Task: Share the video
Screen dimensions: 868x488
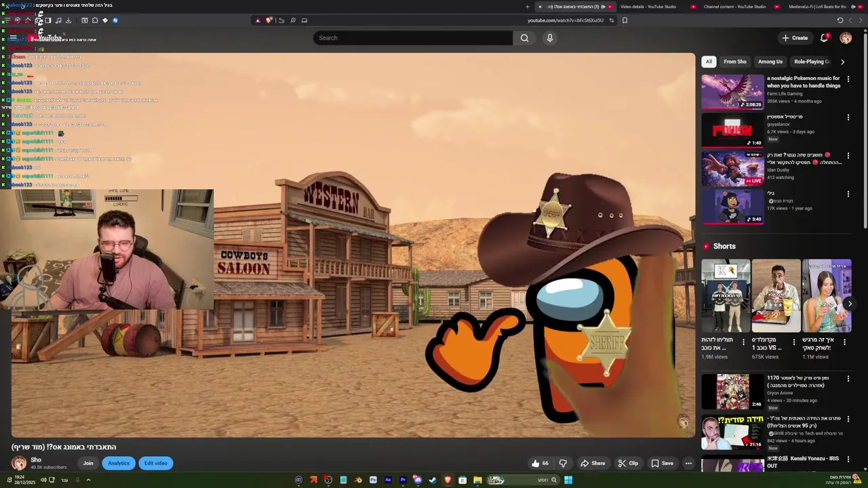Action: pyautogui.click(x=593, y=464)
